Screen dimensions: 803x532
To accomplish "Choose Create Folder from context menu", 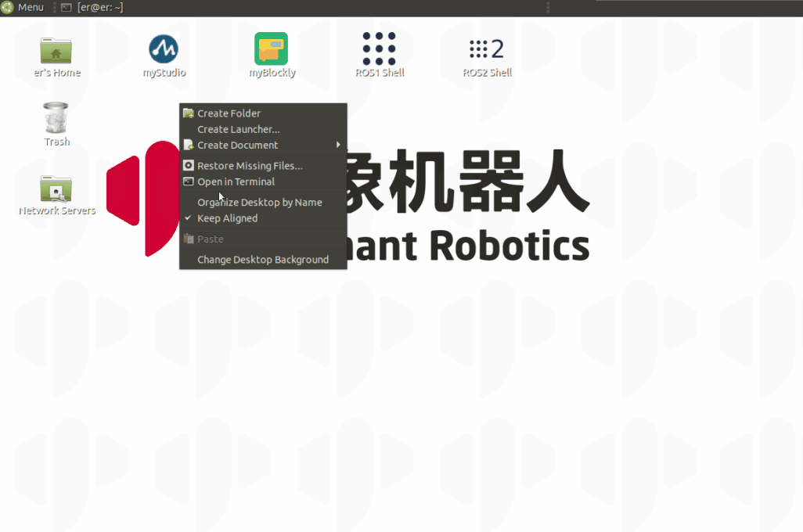I will 229,113.
